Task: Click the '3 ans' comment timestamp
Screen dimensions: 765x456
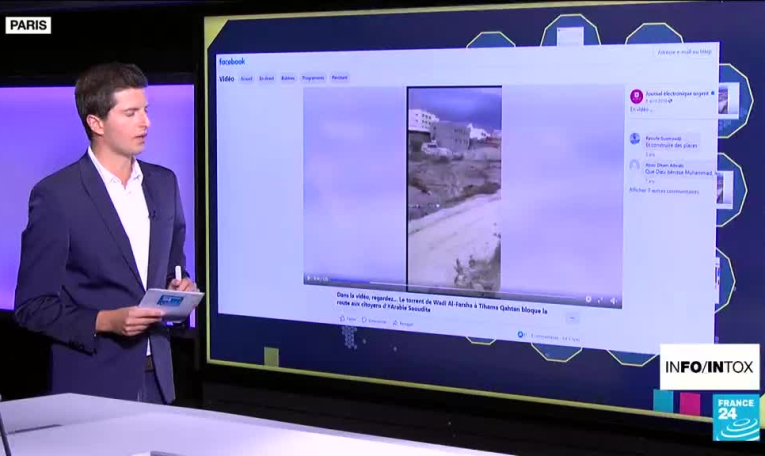Action: click(650, 154)
